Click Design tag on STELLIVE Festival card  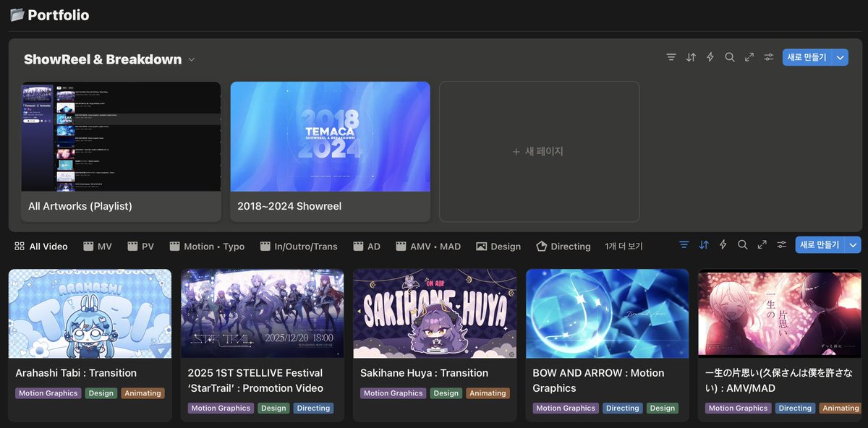click(273, 408)
